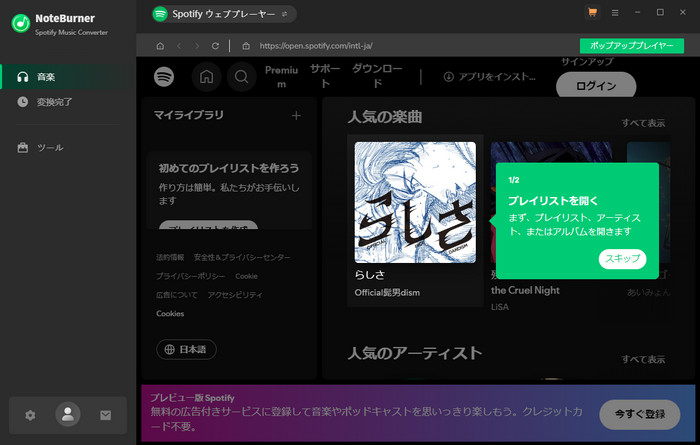
Task: Switch source via Spotify ウェブプレーヤー selector
Action: [224, 14]
